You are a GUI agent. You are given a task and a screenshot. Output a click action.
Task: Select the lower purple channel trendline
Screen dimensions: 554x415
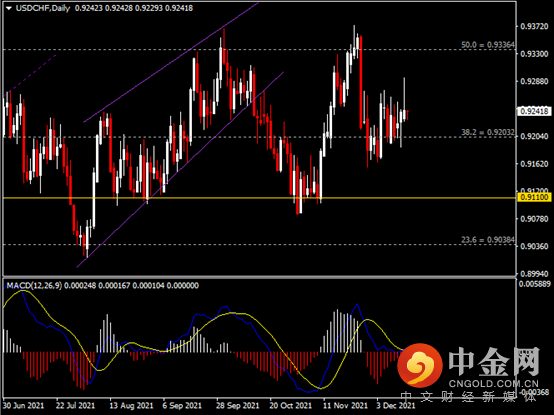click(x=180, y=170)
